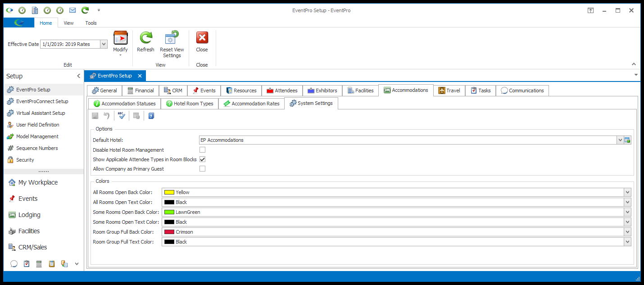Switch to the Resources setup tab
This screenshot has height=285, width=644.
(x=241, y=90)
